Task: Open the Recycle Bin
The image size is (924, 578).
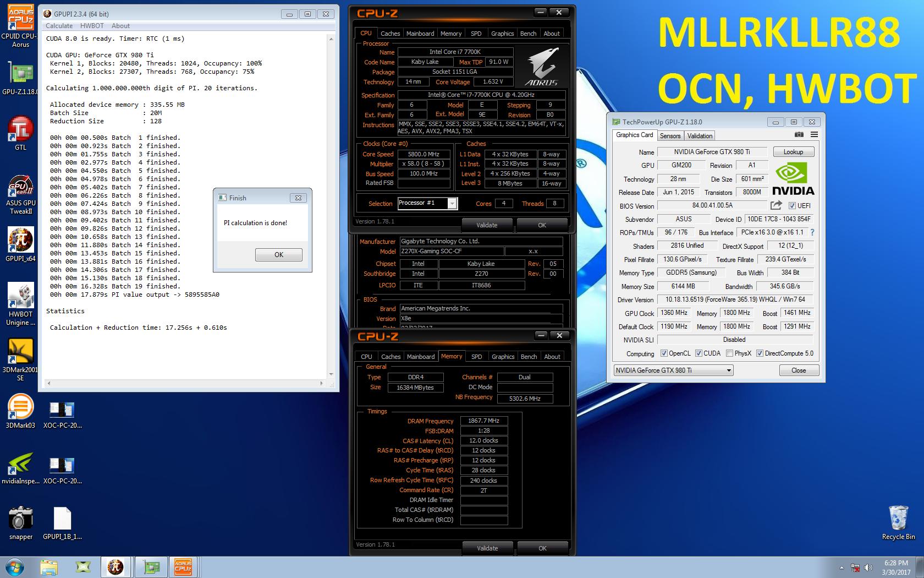Action: click(x=898, y=522)
